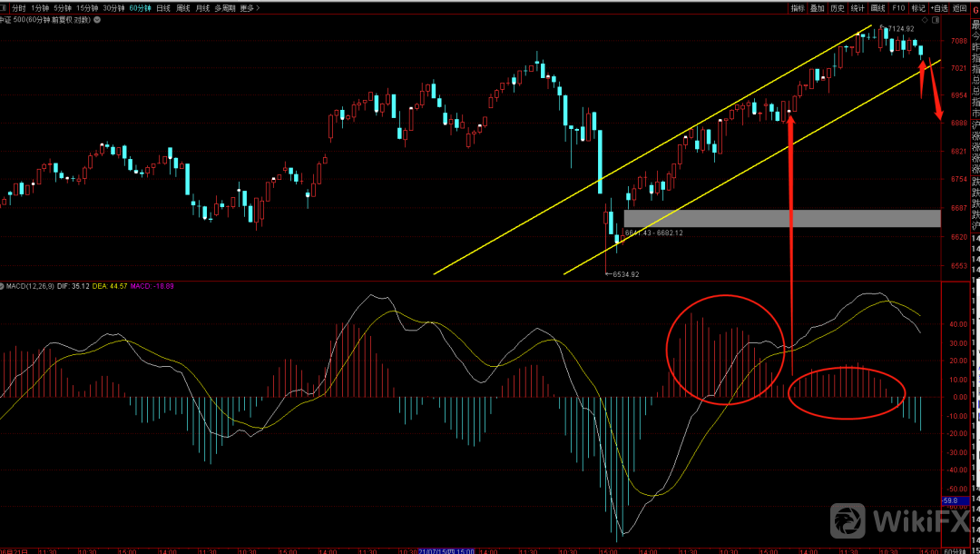Open the 更多 timeframe list
Viewport: 980px width, 554px height.
[249, 8]
